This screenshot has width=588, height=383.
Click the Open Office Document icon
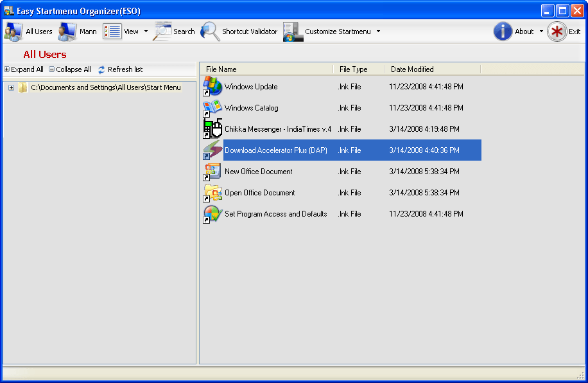[212, 193]
